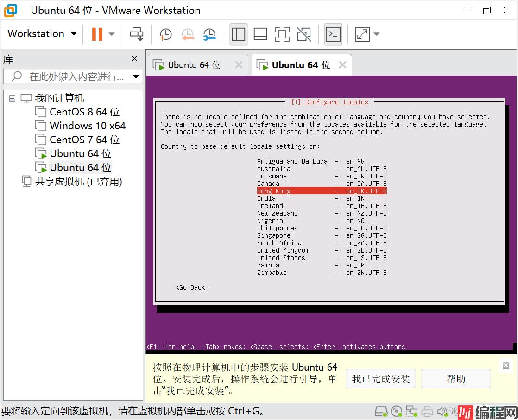
Task: Toggle the thumbnail bar view button
Action: (260, 34)
